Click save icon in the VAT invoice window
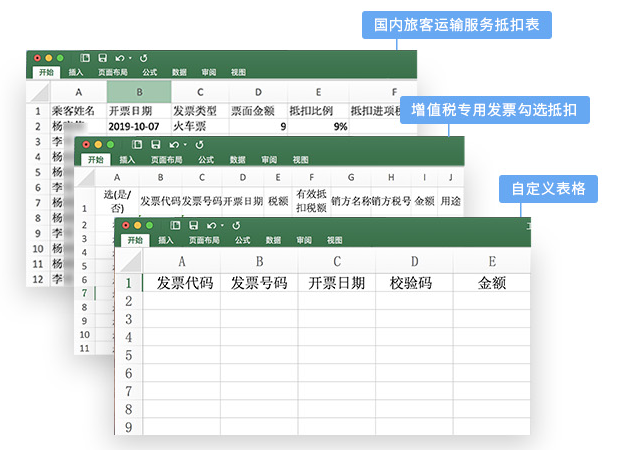Image resolution: width=630 pixels, height=450 pixels. (x=155, y=145)
